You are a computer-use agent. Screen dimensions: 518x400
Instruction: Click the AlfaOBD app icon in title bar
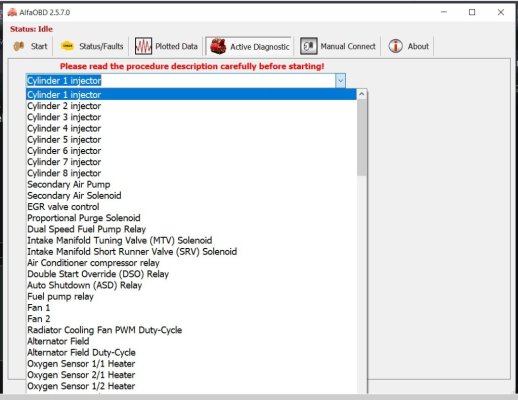coord(12,12)
